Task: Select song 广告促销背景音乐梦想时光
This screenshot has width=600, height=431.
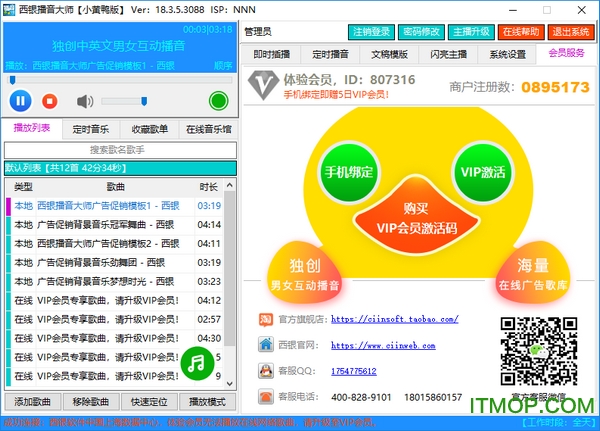Action: [x=115, y=282]
